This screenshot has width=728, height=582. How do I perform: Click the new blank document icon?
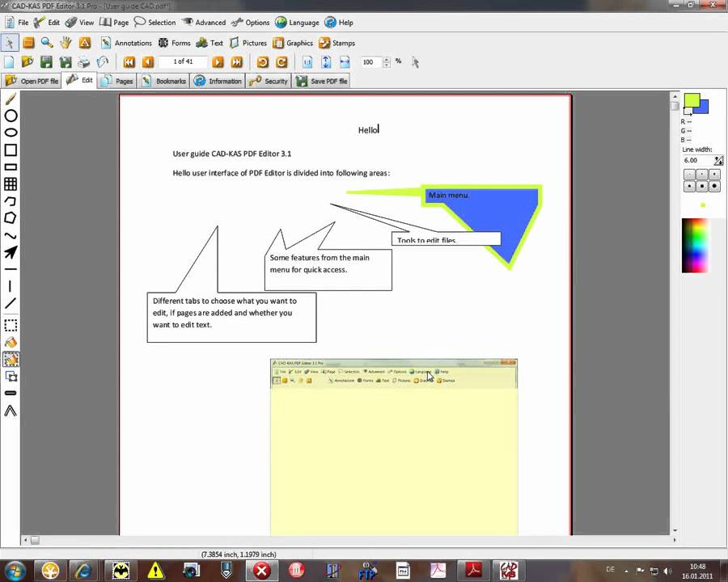(9, 61)
